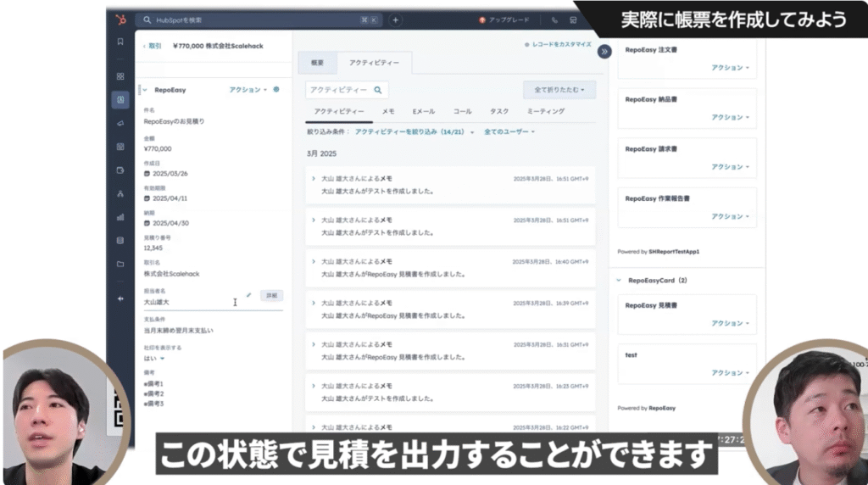
Task: Collapse the RepoEasyCard (2) section
Action: tap(619, 280)
